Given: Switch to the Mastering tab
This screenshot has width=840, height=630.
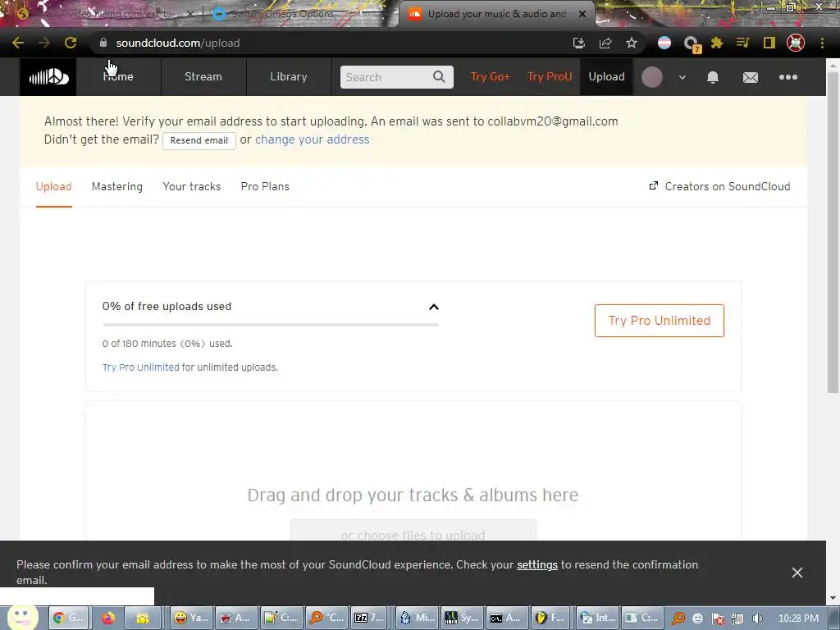Looking at the screenshot, I should tap(116, 186).
